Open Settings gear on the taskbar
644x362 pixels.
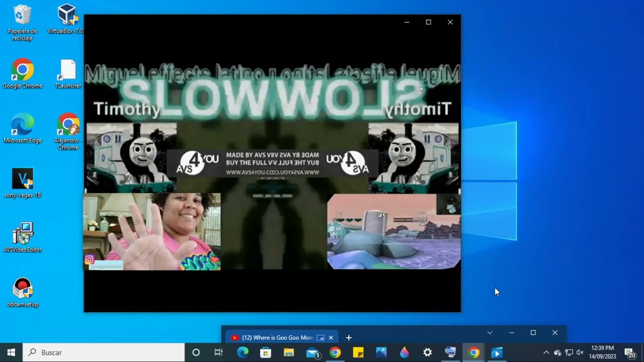[x=428, y=352]
